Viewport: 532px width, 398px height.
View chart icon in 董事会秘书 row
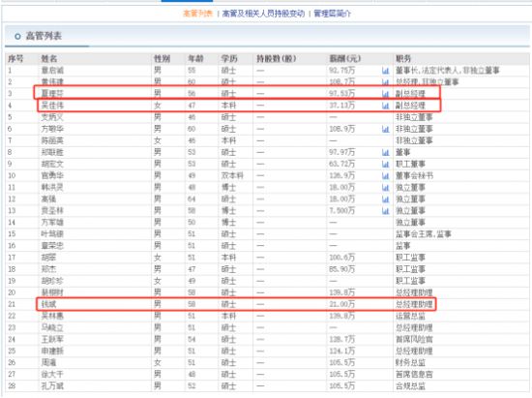385,176
